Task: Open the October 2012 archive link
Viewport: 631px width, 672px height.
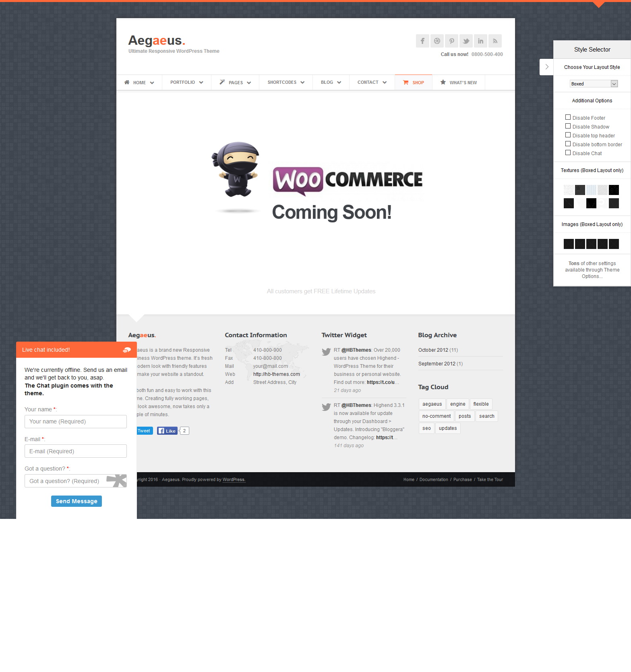Action: point(433,350)
